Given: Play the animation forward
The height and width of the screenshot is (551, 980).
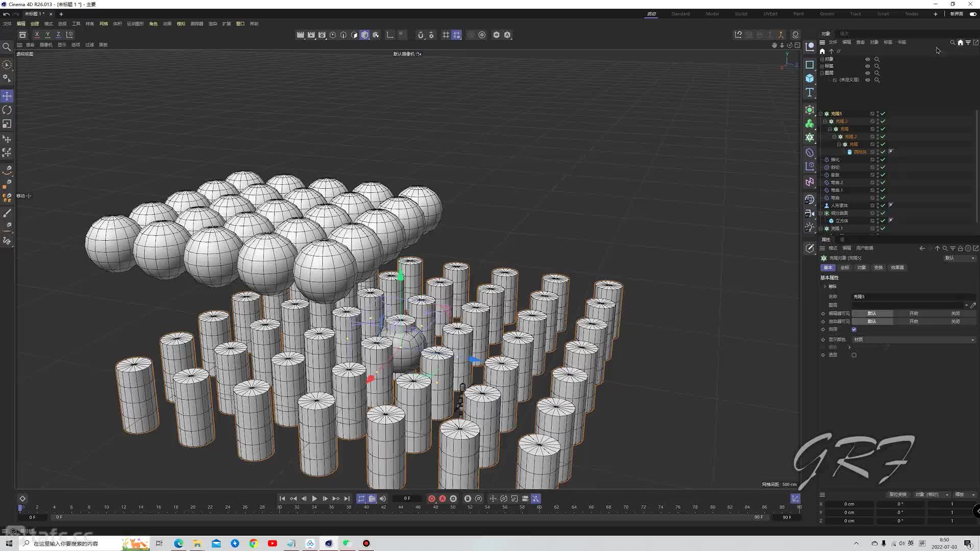Looking at the screenshot, I should (x=314, y=498).
